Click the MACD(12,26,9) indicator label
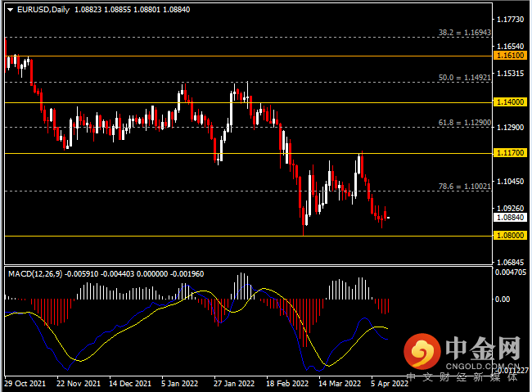 tap(35, 274)
